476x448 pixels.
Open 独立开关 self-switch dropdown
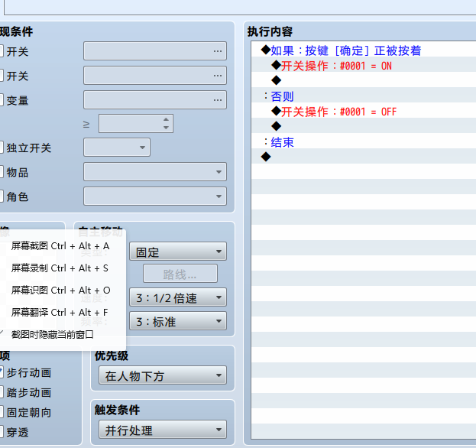117,148
